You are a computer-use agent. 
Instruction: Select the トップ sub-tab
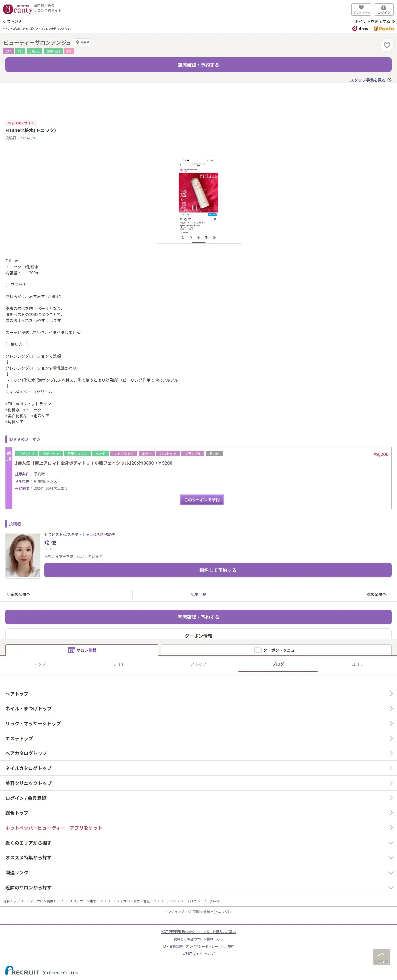point(40,664)
